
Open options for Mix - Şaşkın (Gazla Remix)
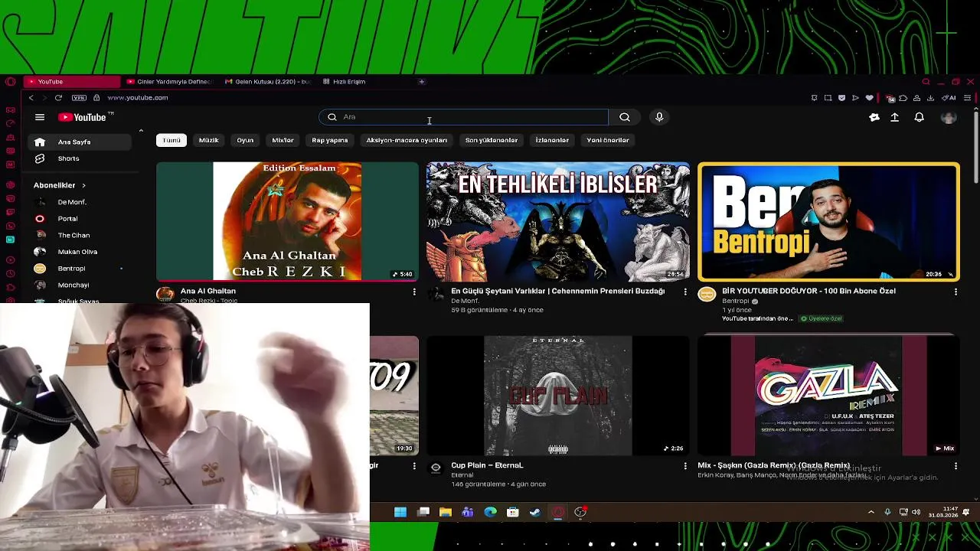[x=955, y=466]
